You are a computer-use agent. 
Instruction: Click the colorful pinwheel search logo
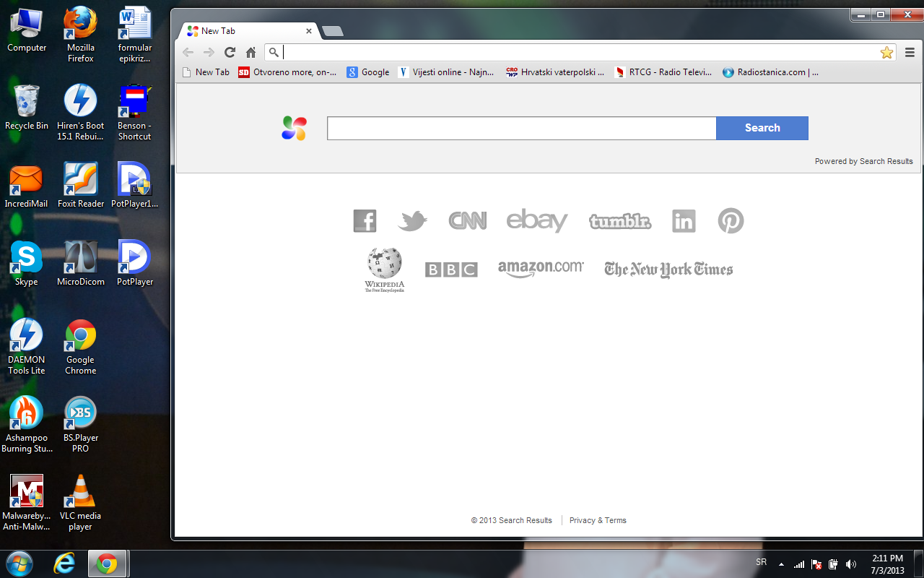click(x=295, y=128)
